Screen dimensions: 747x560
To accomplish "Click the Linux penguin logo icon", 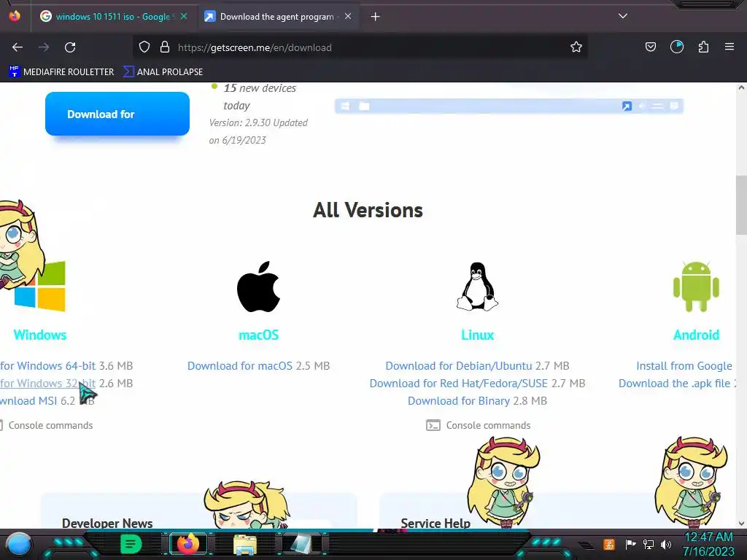I will coord(477,286).
